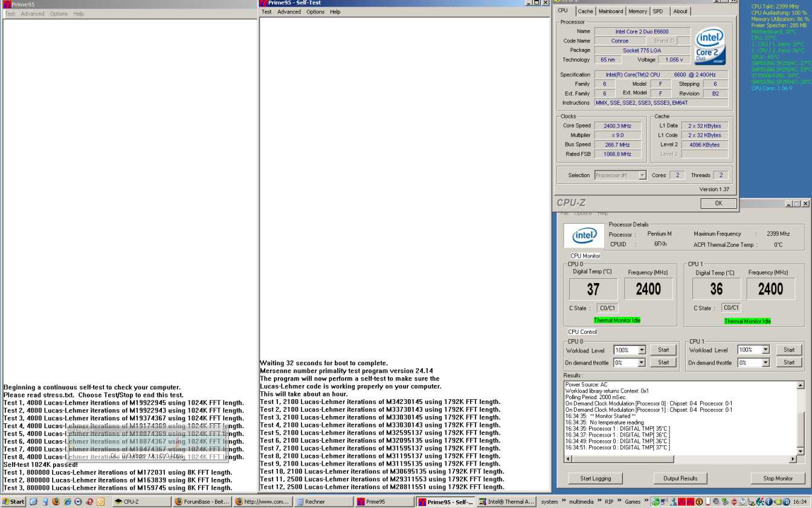
Task: Open the Advanced menu in the background Prime95 window
Action: coord(33,14)
